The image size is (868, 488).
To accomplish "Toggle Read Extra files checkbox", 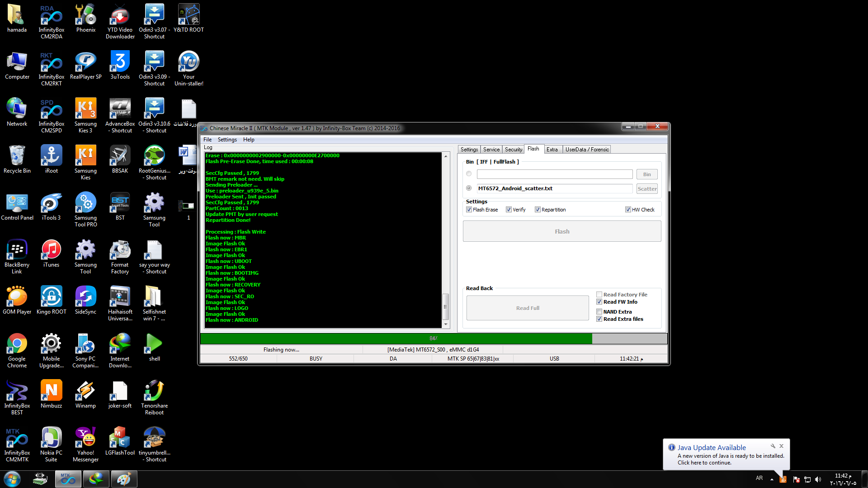I will point(599,319).
